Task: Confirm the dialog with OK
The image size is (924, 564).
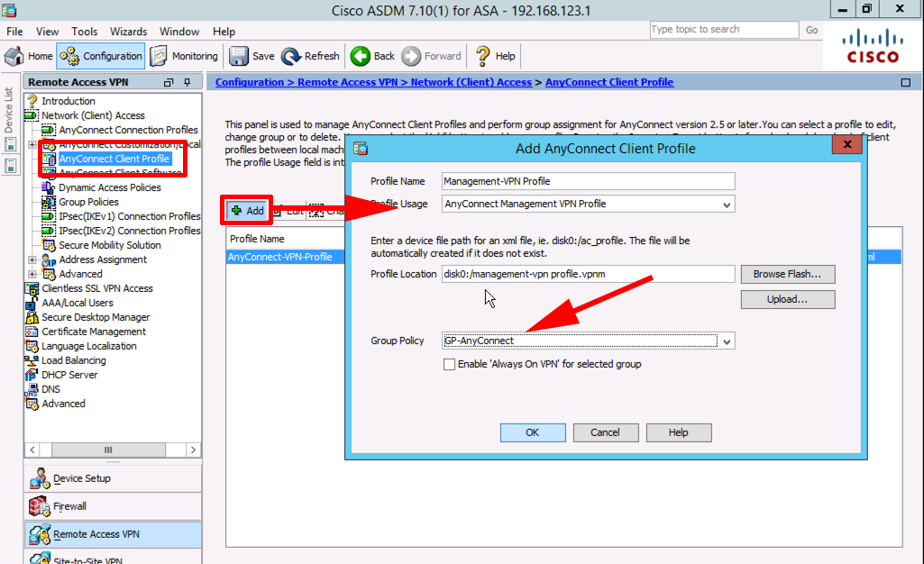Action: [533, 432]
